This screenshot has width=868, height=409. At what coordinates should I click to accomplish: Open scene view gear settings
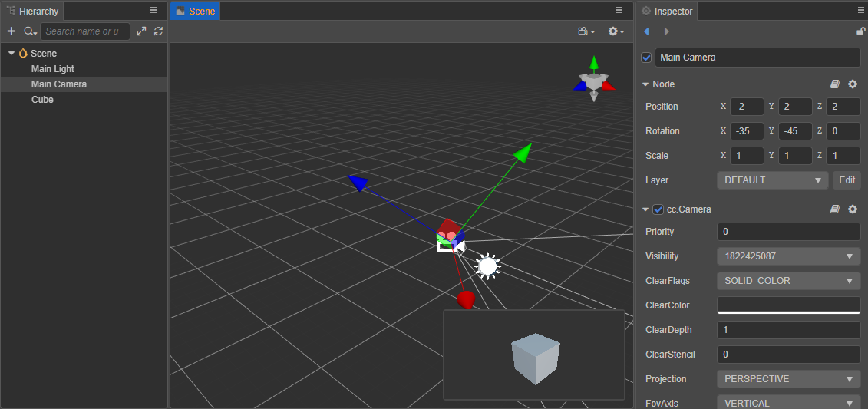click(616, 31)
